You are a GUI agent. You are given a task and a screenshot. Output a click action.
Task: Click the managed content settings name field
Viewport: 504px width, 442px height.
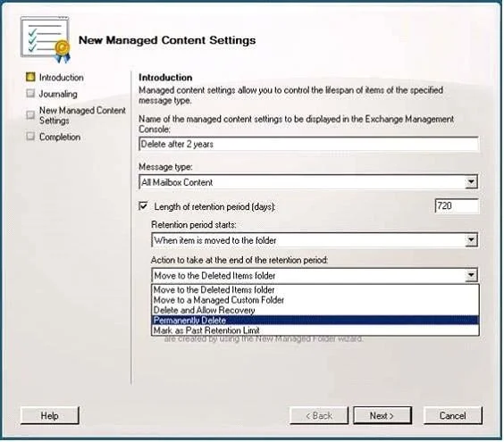coord(308,144)
